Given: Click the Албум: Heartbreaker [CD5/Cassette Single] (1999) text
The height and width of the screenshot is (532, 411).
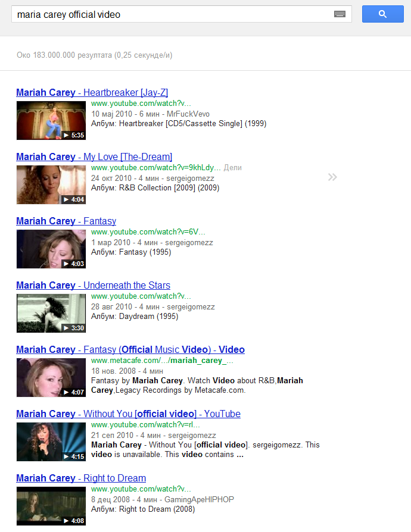Looking at the screenshot, I should (179, 124).
